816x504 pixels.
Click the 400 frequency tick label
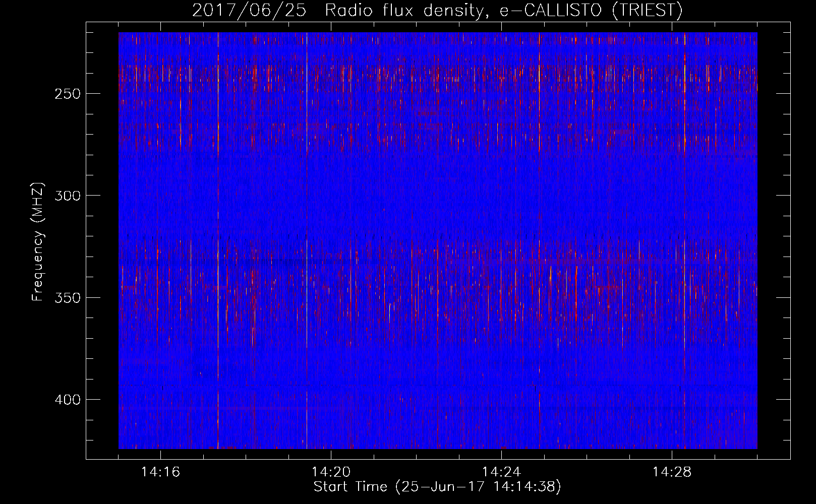[x=67, y=400]
